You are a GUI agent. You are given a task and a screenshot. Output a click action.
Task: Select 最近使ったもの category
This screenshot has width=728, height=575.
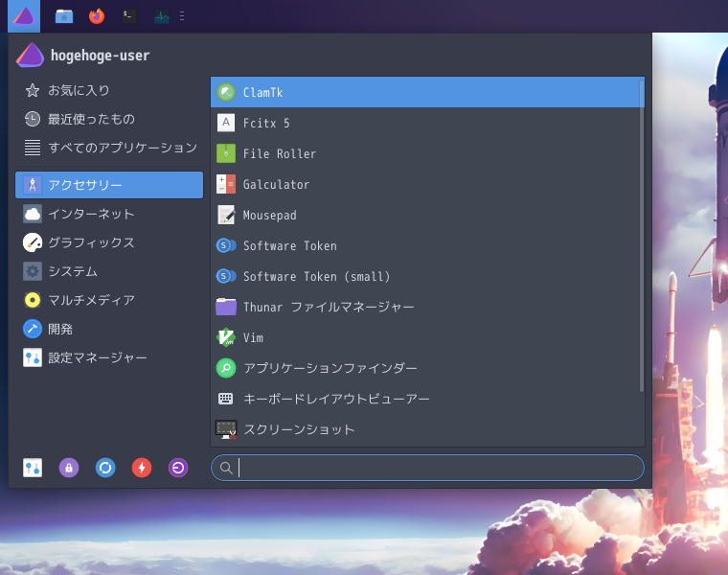(109, 119)
